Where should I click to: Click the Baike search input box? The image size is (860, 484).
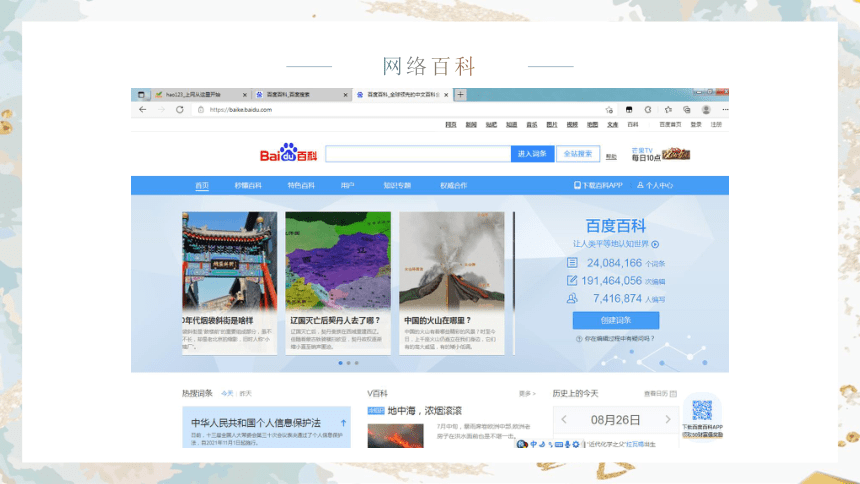coord(418,154)
